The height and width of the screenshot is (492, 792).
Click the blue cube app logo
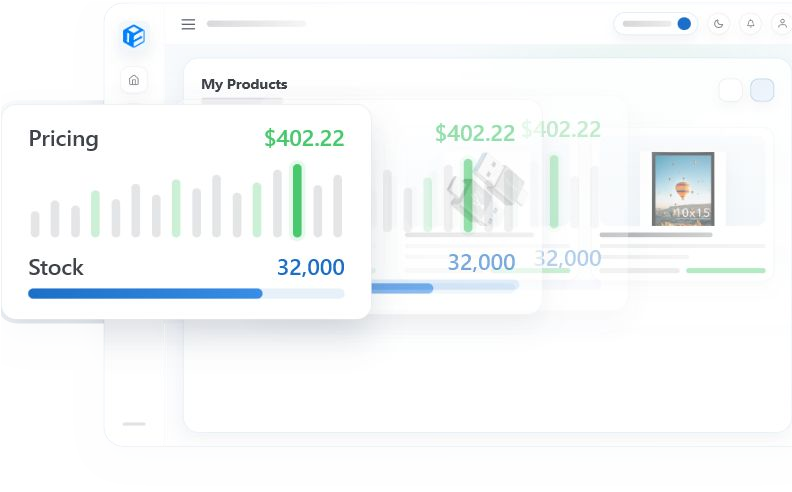[134, 36]
